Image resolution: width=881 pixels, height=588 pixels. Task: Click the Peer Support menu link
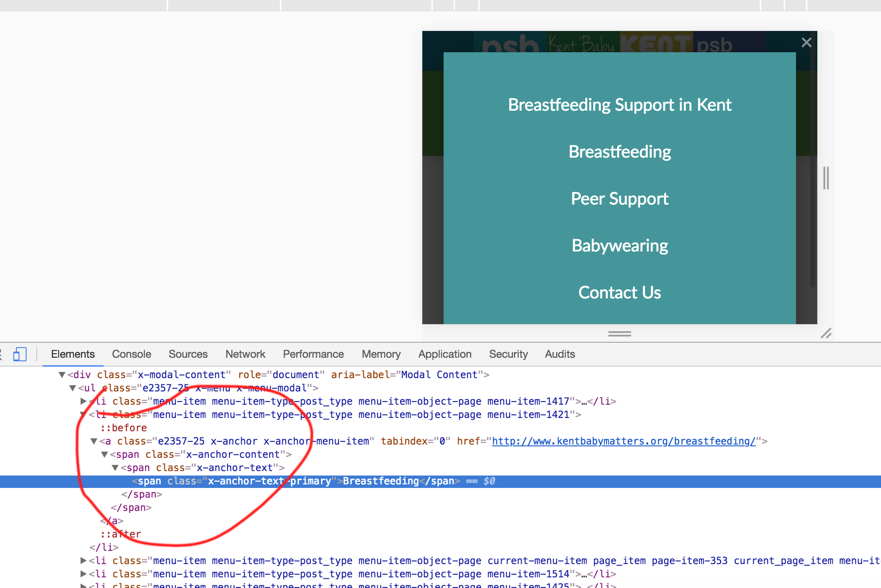619,199
